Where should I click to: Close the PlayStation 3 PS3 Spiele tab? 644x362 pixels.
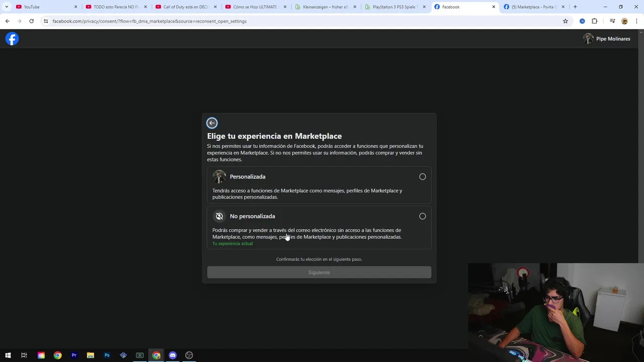tap(424, 7)
